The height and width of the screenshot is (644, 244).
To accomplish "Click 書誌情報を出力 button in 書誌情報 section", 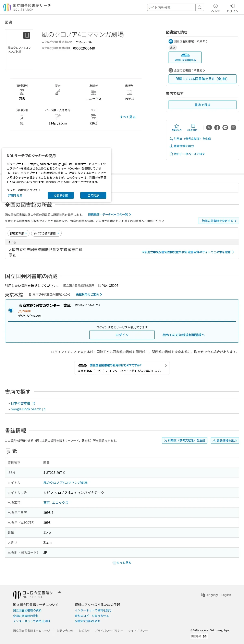I will coord(225,440).
